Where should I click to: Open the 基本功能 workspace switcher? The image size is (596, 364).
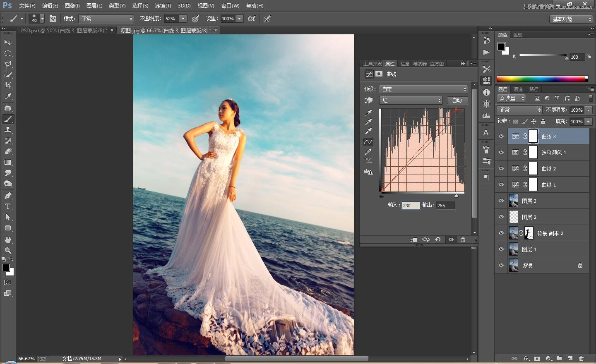572,19
